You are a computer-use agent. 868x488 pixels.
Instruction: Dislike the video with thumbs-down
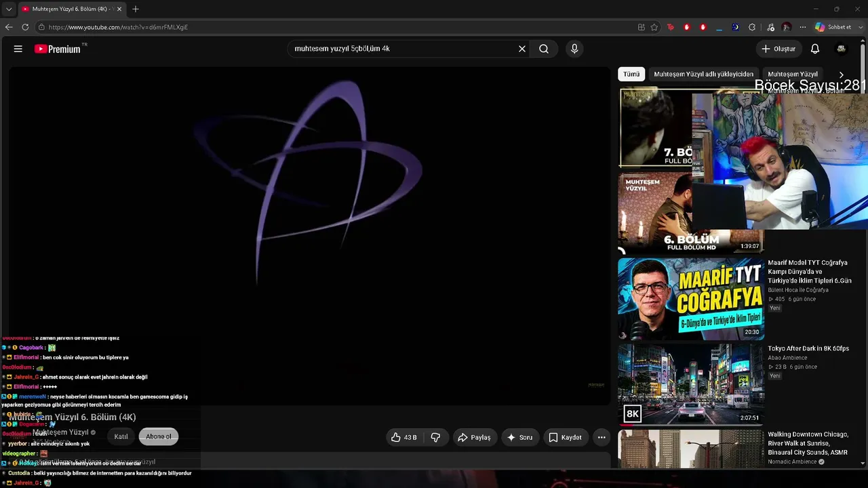tap(435, 437)
